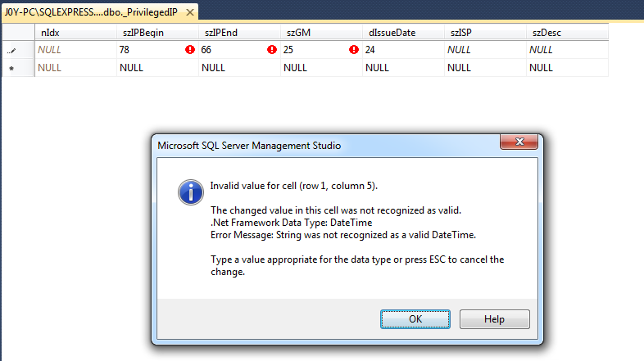Click the error icon in the szGM cell

354,50
